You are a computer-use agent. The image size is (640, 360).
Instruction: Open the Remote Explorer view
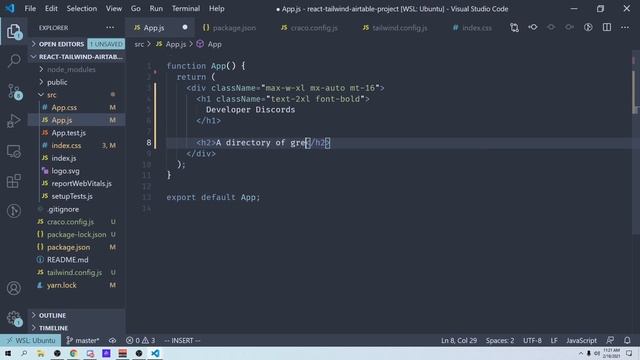coord(14,151)
